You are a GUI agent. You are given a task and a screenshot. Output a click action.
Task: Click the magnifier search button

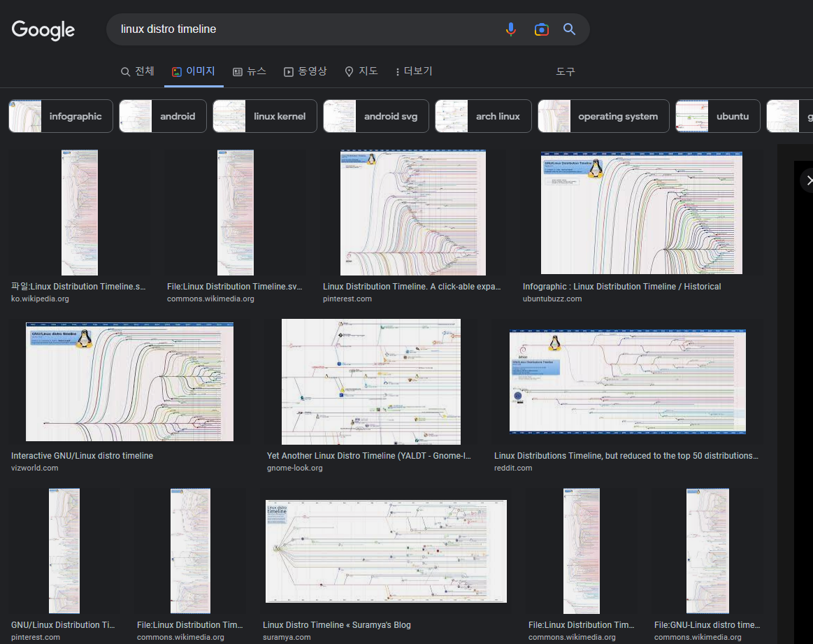(569, 29)
